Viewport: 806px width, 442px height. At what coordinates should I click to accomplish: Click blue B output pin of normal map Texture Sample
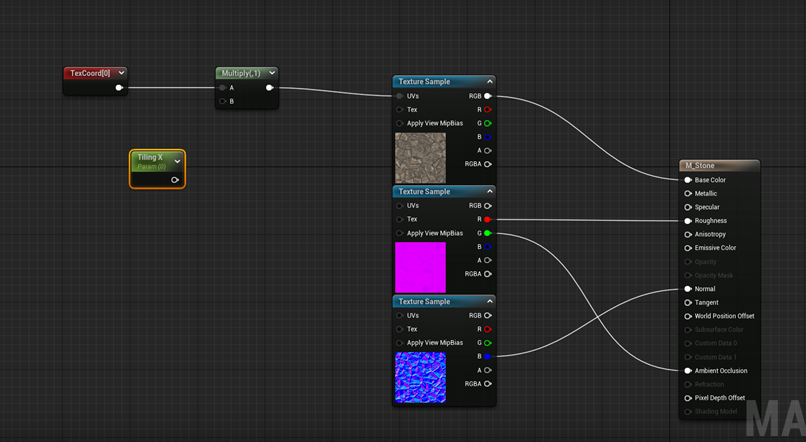click(x=488, y=356)
